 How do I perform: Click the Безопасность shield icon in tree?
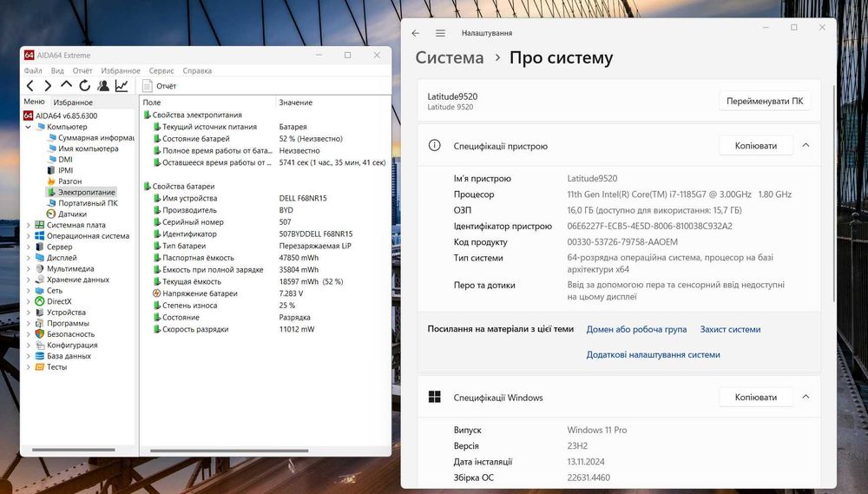[39, 334]
